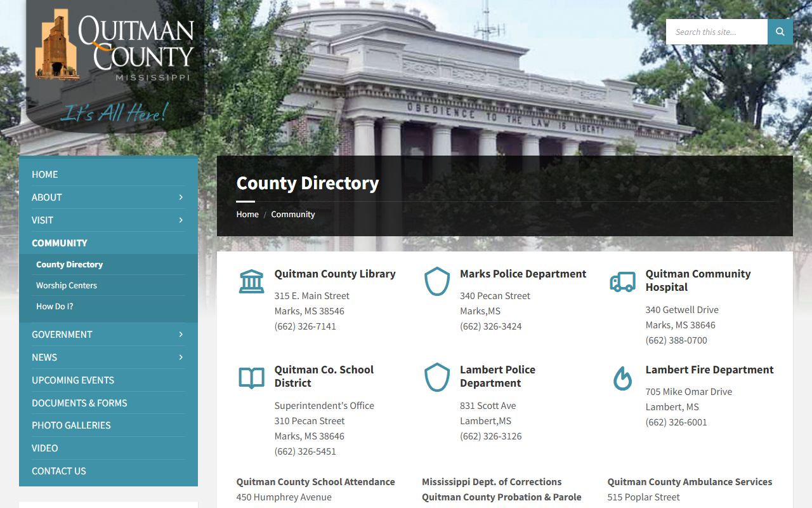Click the Marks Police Department heading

[523, 274]
